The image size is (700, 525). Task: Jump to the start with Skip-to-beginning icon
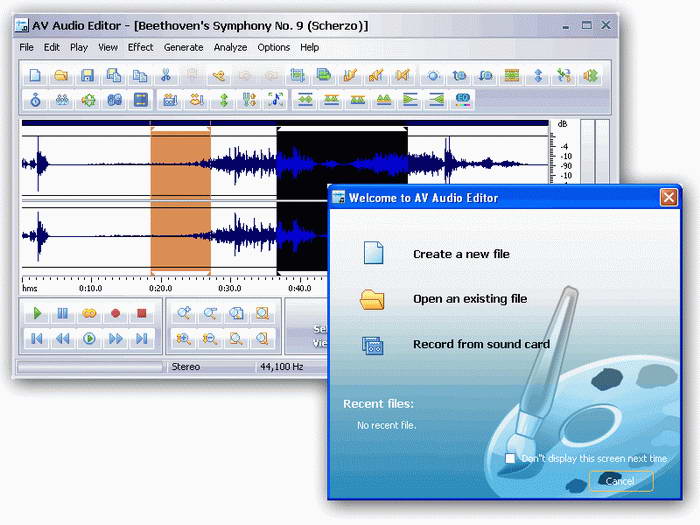(36, 339)
